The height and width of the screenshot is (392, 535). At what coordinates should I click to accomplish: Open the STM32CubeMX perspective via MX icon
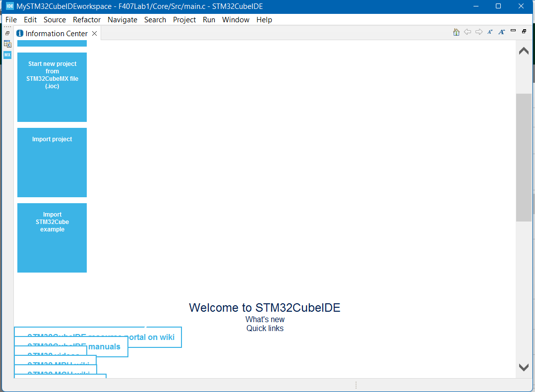[x=7, y=55]
